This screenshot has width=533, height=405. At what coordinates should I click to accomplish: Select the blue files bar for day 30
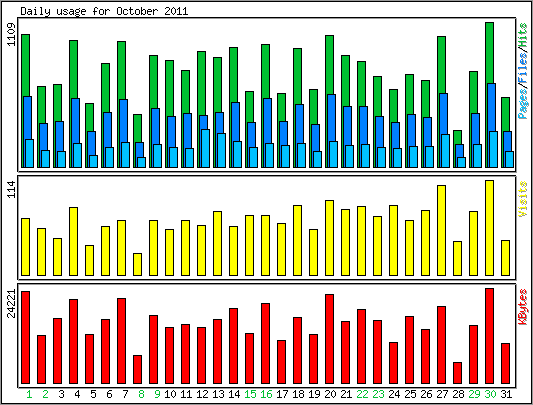click(492, 107)
